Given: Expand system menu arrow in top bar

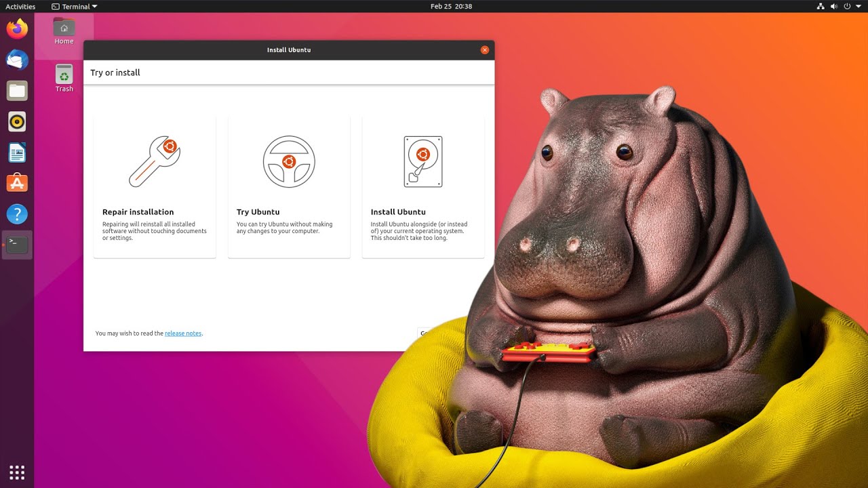Looking at the screenshot, I should click(x=859, y=6).
